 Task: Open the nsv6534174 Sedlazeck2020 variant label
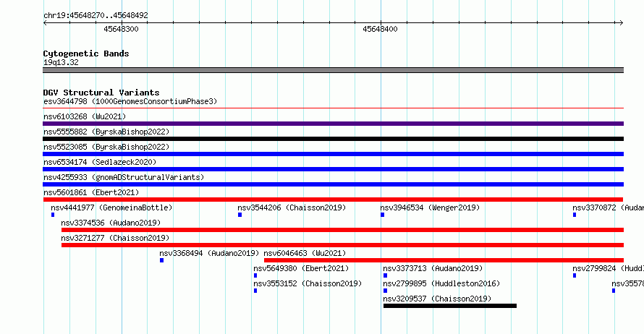coord(100,162)
